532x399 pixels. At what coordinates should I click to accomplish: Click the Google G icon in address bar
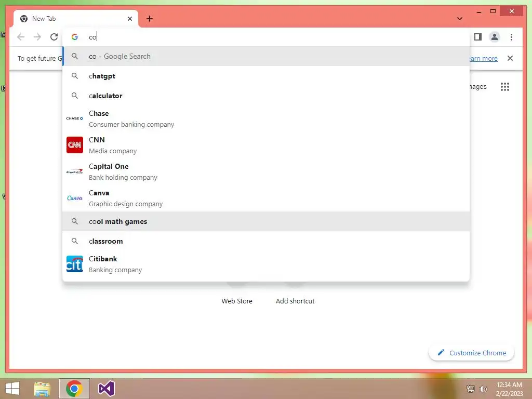[x=75, y=37]
